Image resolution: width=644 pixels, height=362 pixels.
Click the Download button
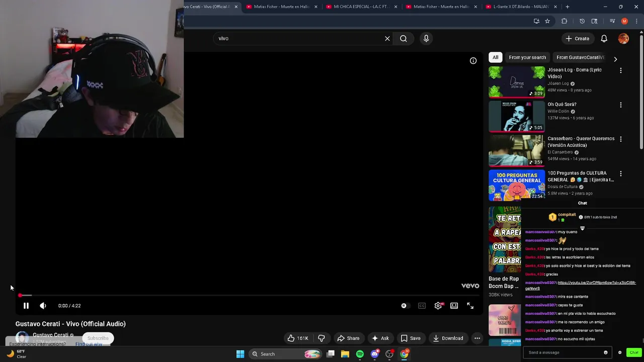[448, 338]
